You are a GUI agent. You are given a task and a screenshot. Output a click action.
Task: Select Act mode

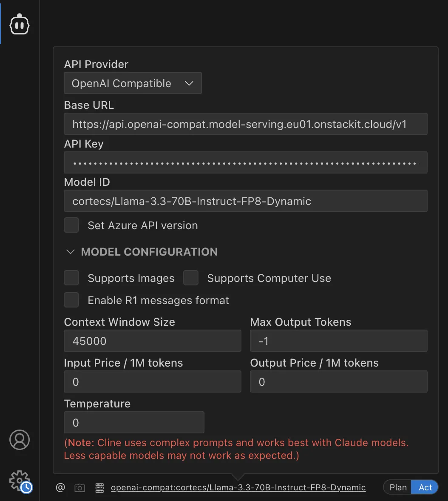[424, 487]
